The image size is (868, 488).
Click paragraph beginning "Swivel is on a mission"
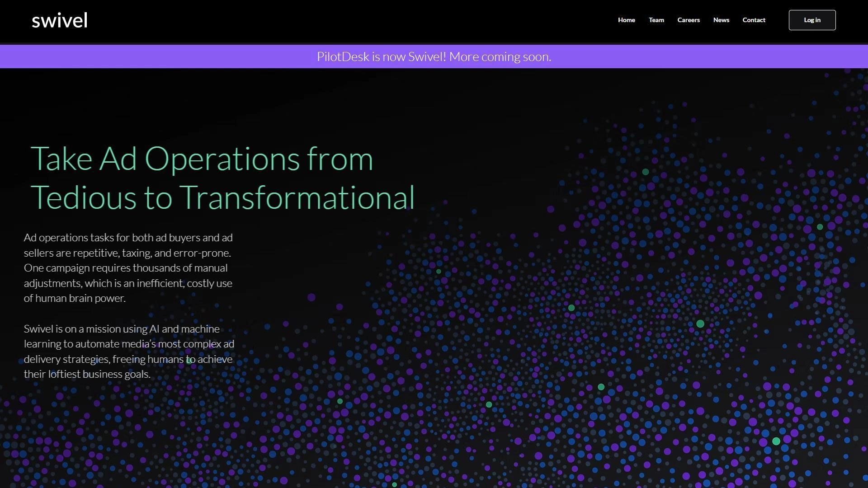pos(129,351)
